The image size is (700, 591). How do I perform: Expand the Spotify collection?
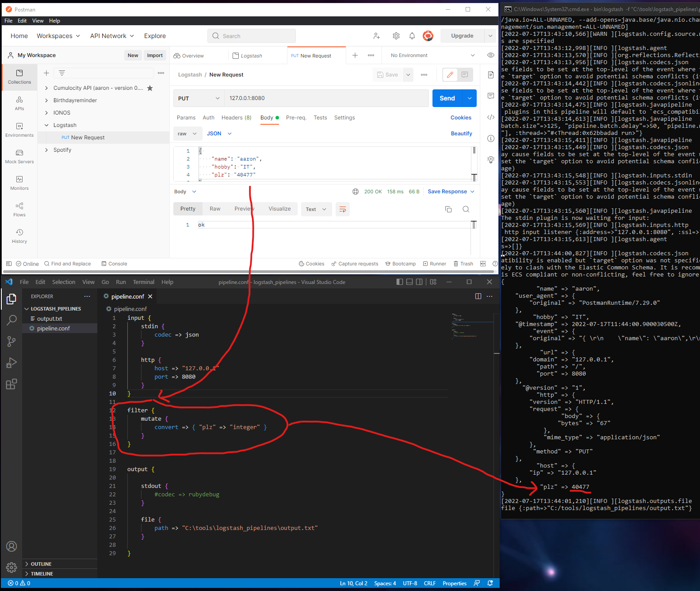tap(46, 150)
